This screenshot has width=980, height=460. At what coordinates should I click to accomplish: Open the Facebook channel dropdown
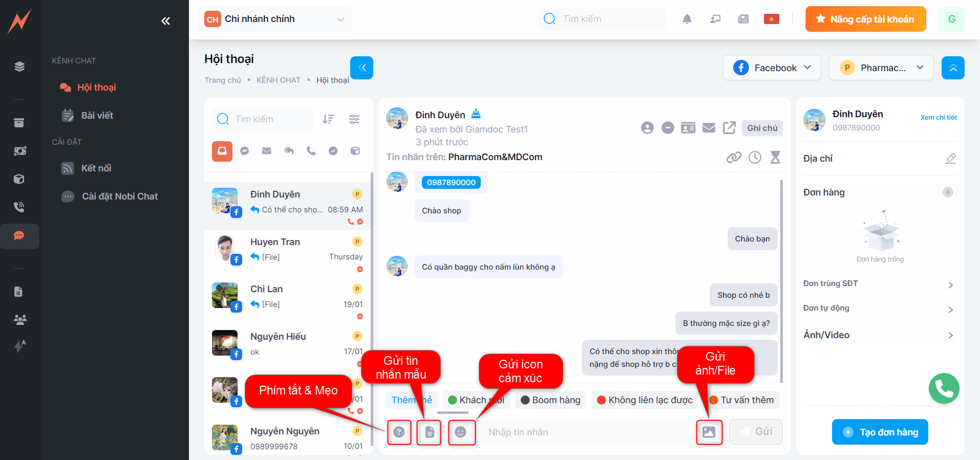click(x=772, y=68)
